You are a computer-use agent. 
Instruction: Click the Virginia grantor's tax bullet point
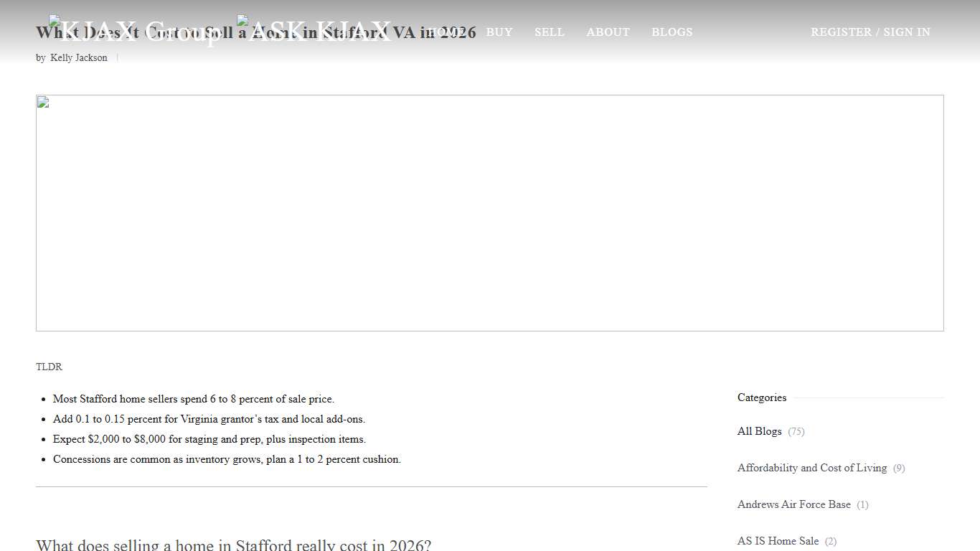(209, 419)
